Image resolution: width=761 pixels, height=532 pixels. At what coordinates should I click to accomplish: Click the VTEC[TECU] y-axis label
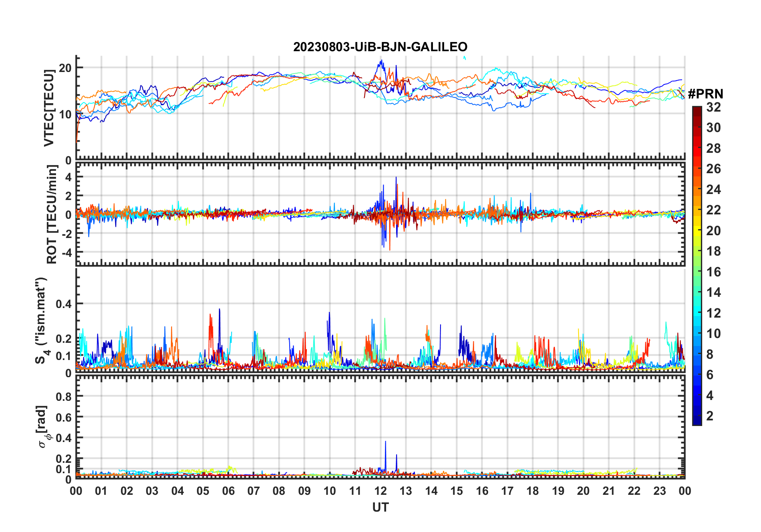[x=49, y=108]
